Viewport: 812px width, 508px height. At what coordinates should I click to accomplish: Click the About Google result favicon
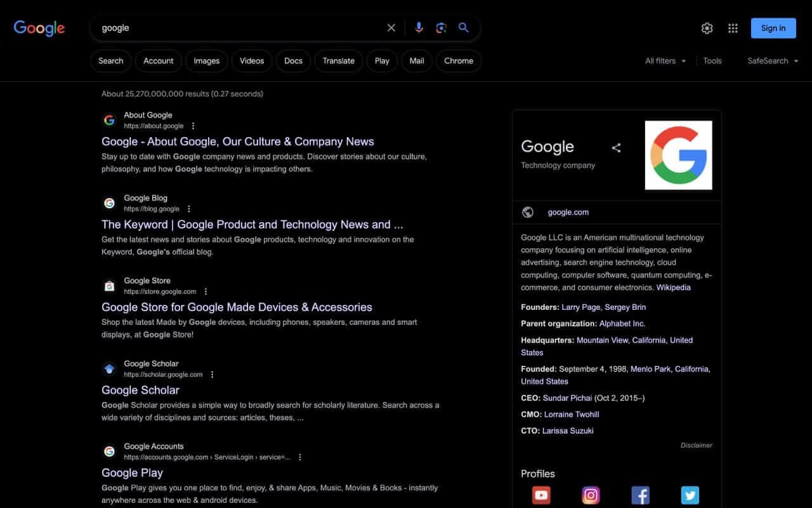tap(110, 120)
